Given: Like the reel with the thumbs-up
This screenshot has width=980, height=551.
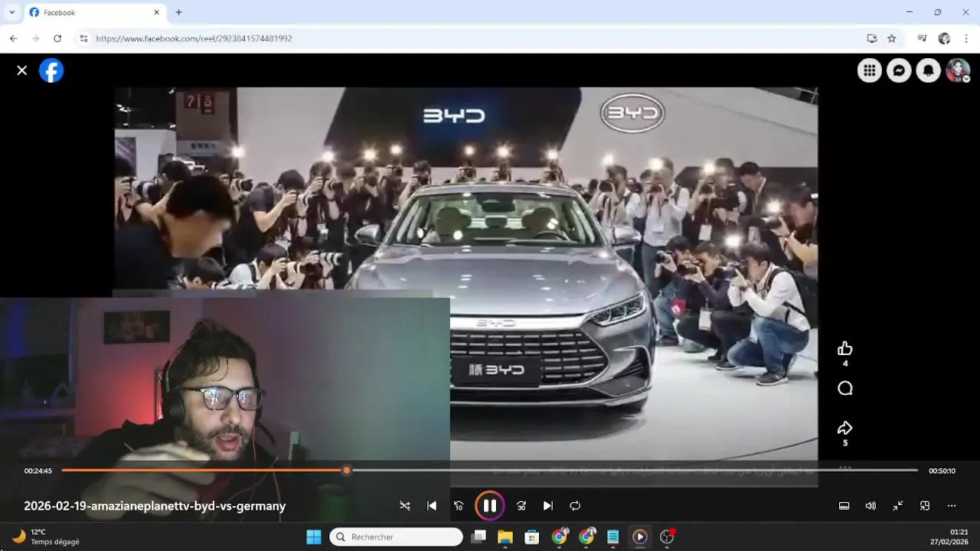Looking at the screenshot, I should pyautogui.click(x=845, y=349).
